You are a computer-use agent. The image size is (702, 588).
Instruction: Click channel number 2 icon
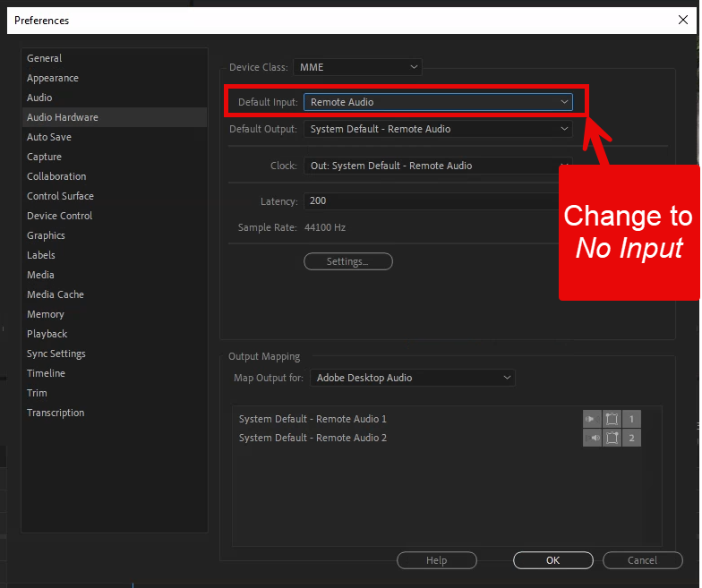(631, 438)
